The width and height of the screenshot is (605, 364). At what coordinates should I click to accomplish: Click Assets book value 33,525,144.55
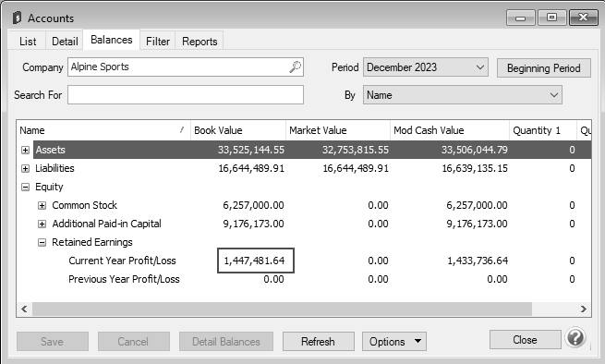click(251, 150)
